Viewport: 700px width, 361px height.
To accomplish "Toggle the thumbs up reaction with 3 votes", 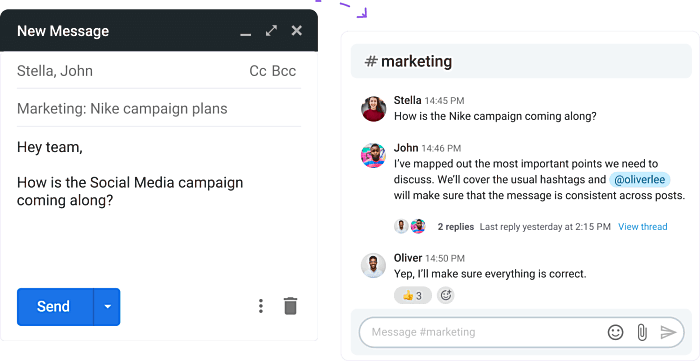I will tap(412, 295).
